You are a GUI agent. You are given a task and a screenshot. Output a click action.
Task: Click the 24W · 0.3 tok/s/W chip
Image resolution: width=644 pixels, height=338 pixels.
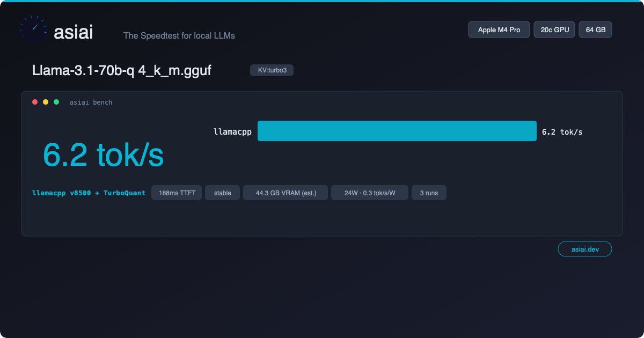coord(370,193)
